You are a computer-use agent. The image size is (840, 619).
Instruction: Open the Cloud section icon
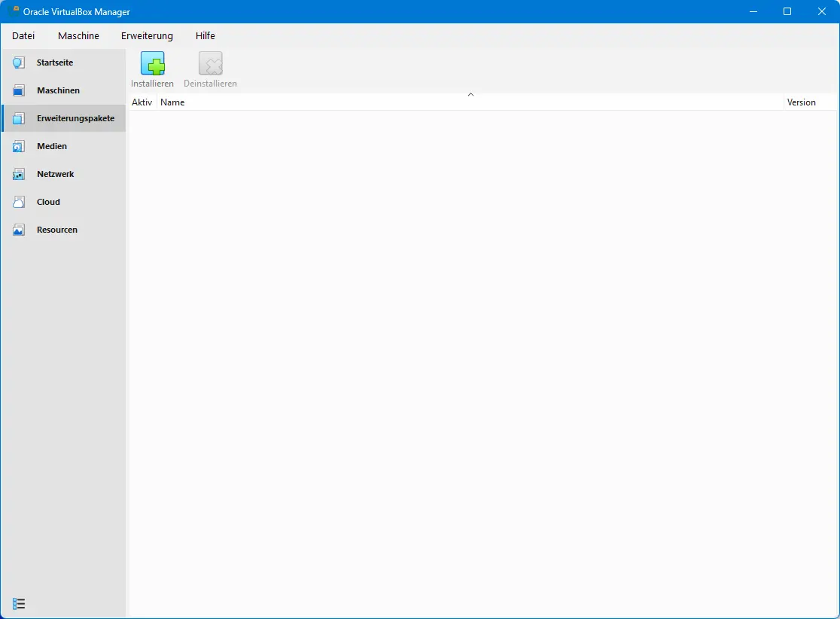click(x=19, y=202)
